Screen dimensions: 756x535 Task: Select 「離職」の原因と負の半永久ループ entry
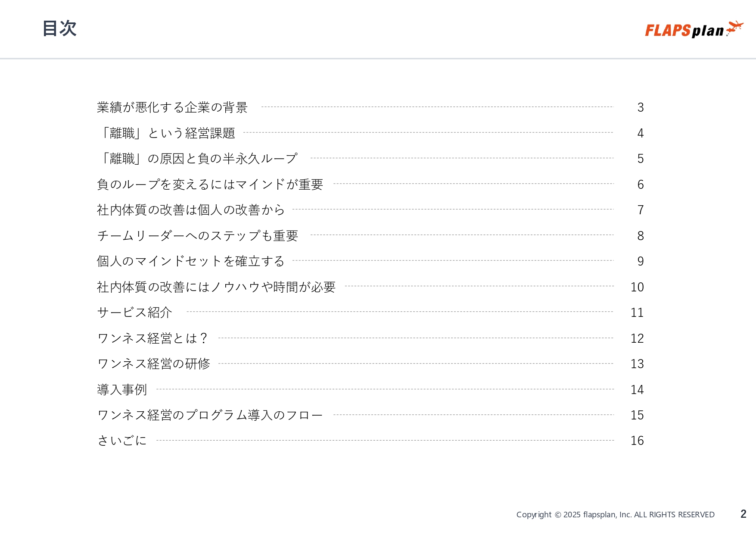[x=198, y=159]
